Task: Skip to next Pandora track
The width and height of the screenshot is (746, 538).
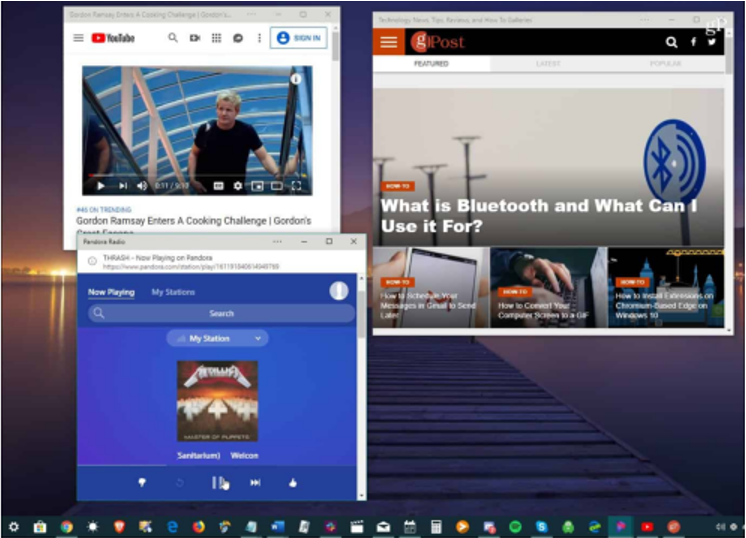Action: pyautogui.click(x=255, y=483)
